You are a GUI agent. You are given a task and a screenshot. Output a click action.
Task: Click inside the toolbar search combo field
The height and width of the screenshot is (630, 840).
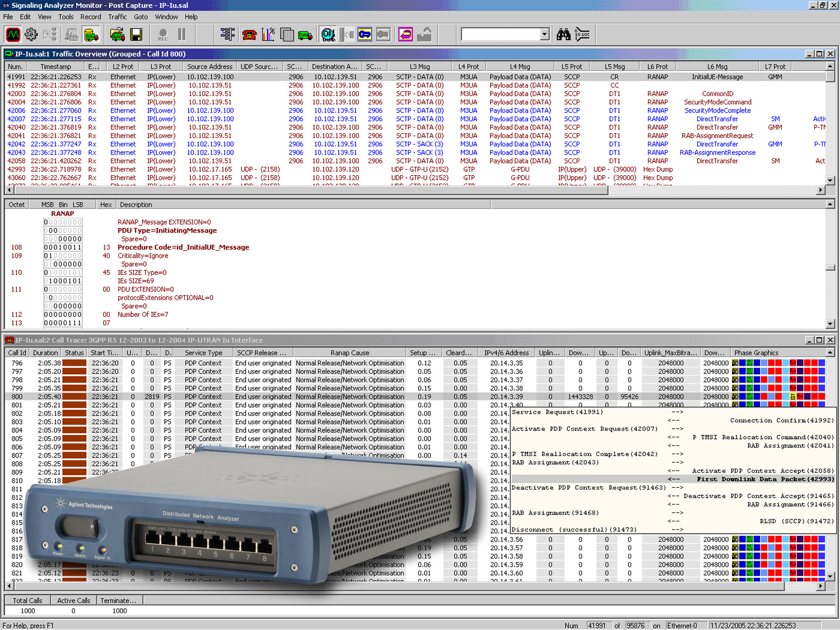click(x=501, y=35)
